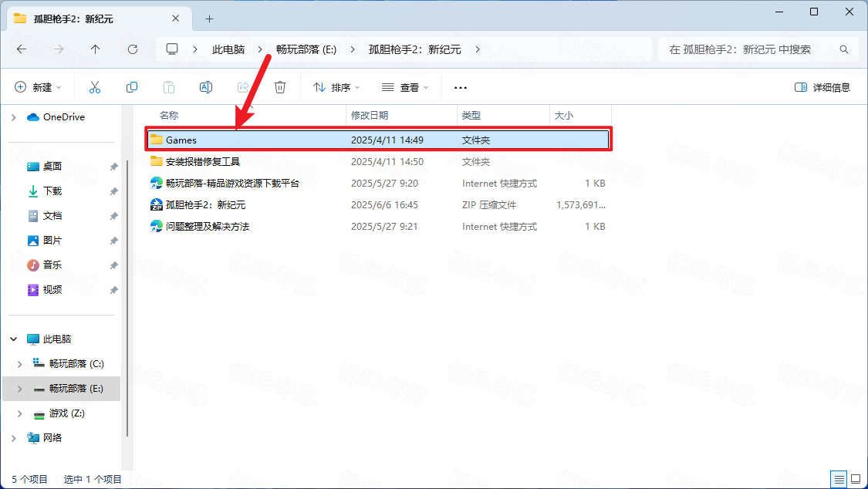
Task: Collapse the 此电脑 tree node
Action: [x=14, y=339]
